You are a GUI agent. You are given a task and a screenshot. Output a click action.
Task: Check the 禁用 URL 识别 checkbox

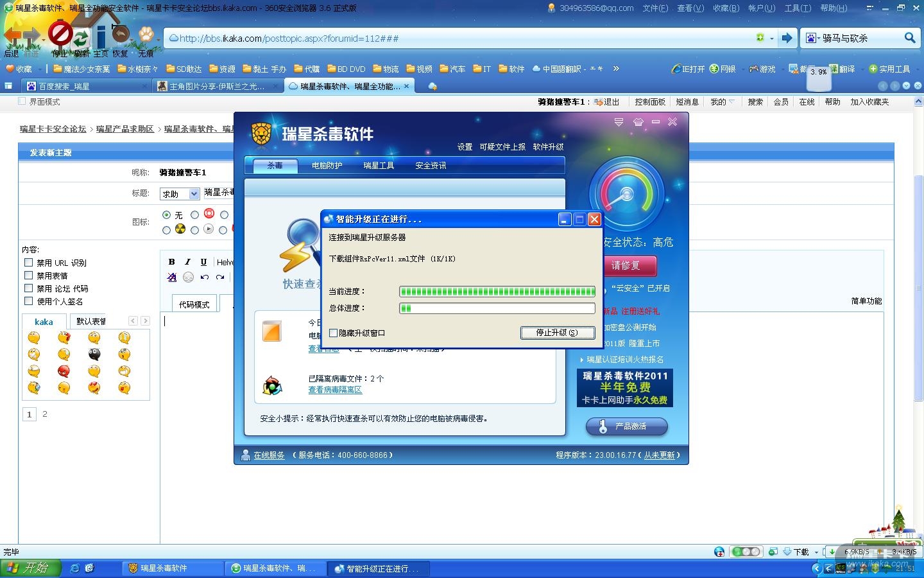coord(28,263)
